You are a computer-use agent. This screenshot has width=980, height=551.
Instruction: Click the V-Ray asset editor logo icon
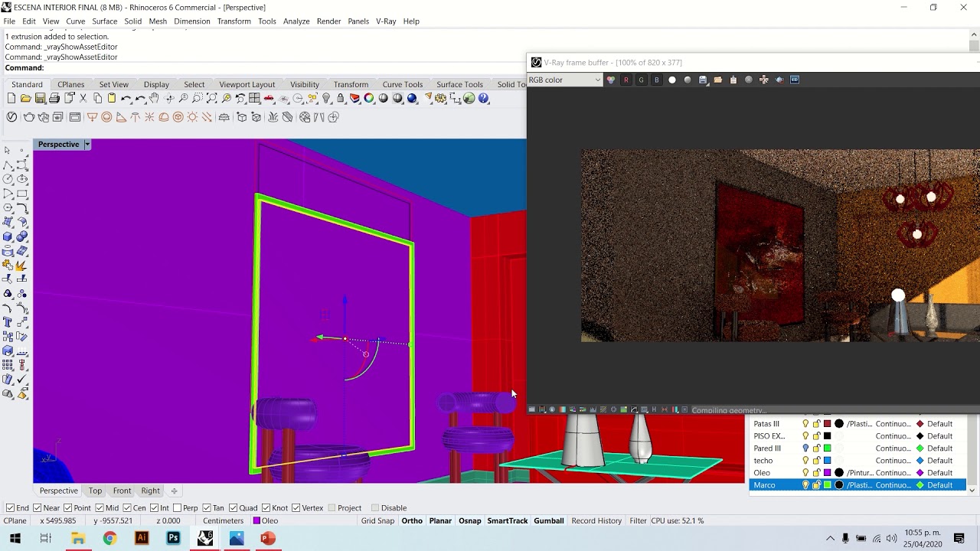click(11, 117)
